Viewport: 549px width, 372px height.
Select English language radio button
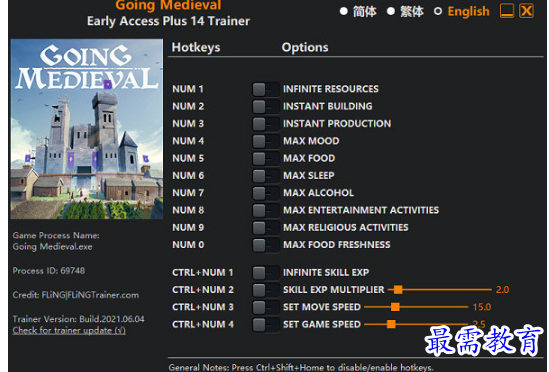pos(438,12)
